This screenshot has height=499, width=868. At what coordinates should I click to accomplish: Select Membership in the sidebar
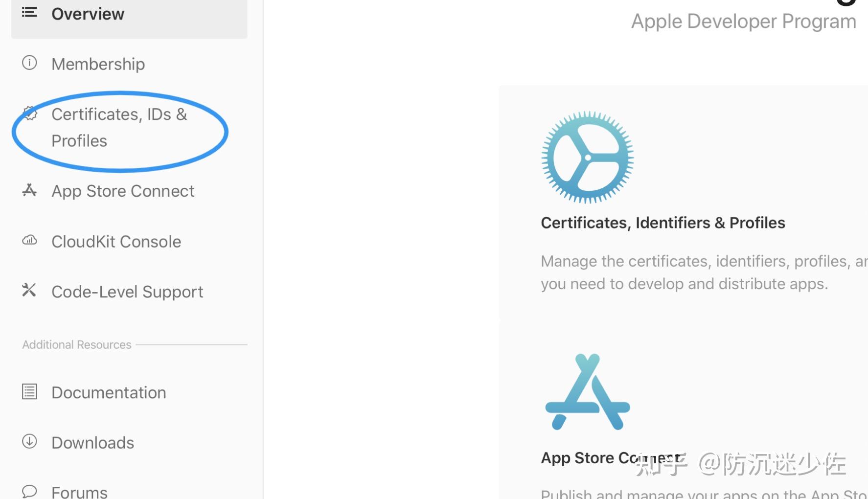click(x=98, y=64)
